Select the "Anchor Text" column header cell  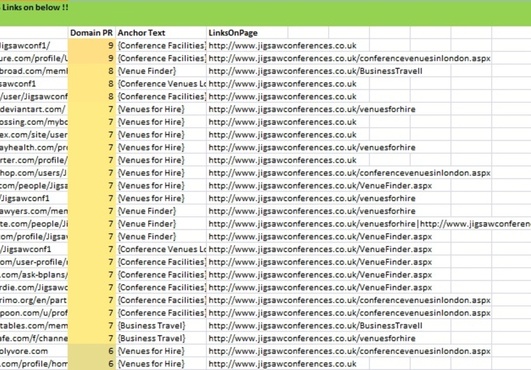click(x=161, y=33)
